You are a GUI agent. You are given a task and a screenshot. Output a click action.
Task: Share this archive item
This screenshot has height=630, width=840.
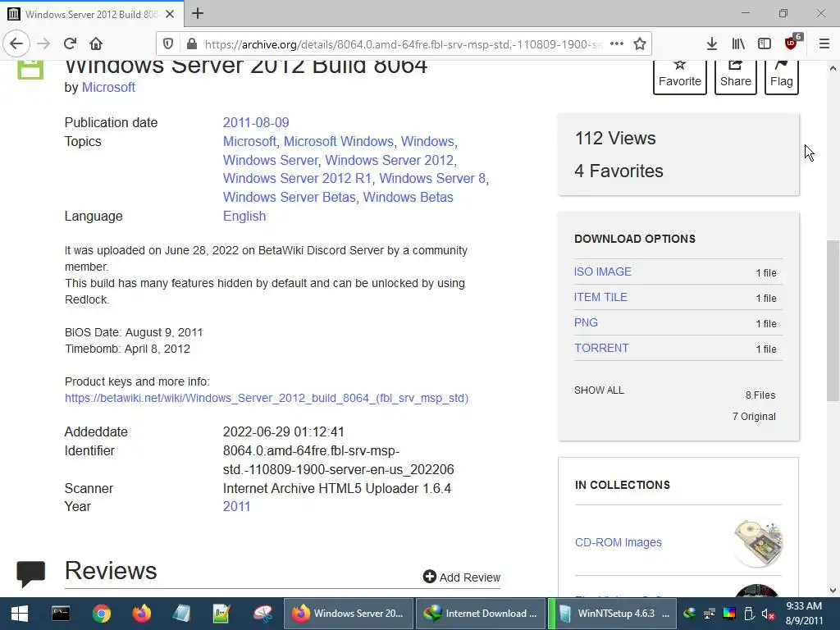tap(736, 76)
